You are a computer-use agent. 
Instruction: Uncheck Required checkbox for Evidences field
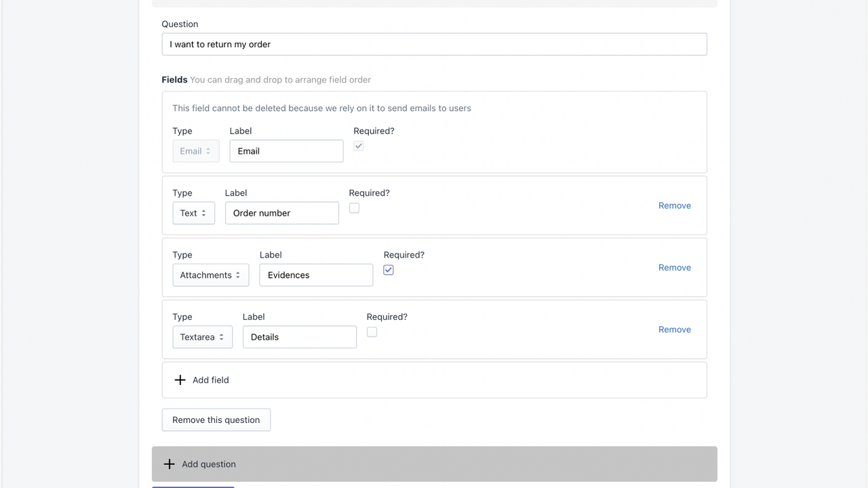pyautogui.click(x=389, y=270)
